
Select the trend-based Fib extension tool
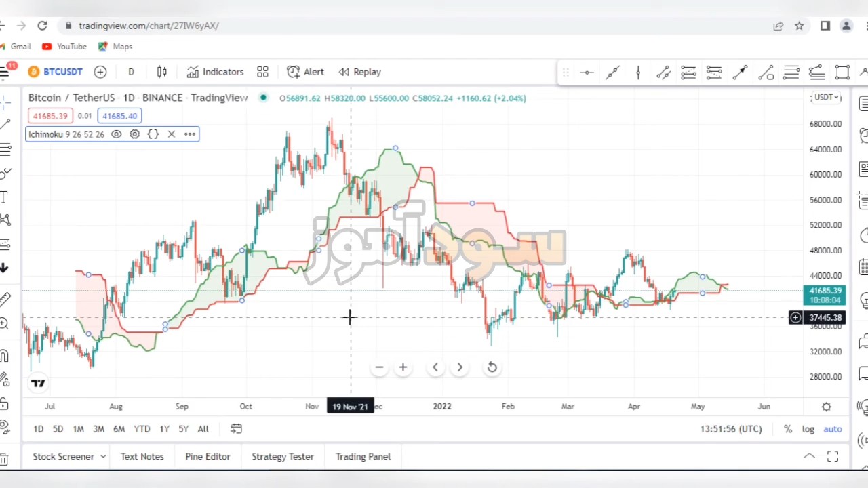714,72
